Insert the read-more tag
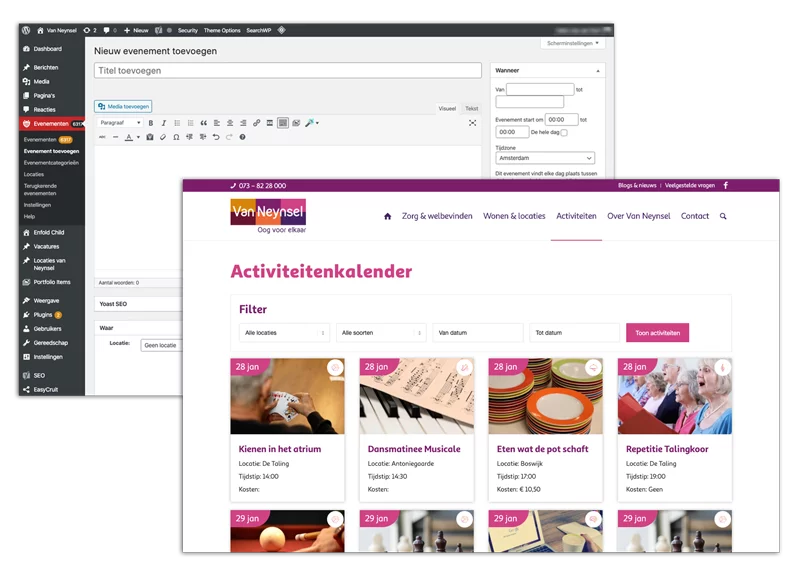The width and height of the screenshot is (800, 575). (270, 123)
